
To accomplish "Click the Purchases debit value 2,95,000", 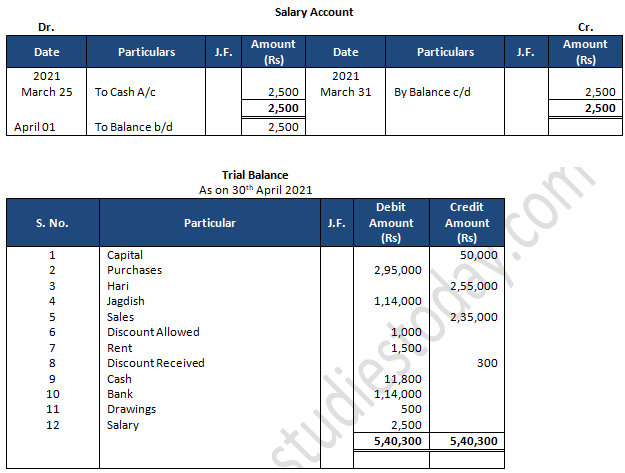I will [398, 270].
